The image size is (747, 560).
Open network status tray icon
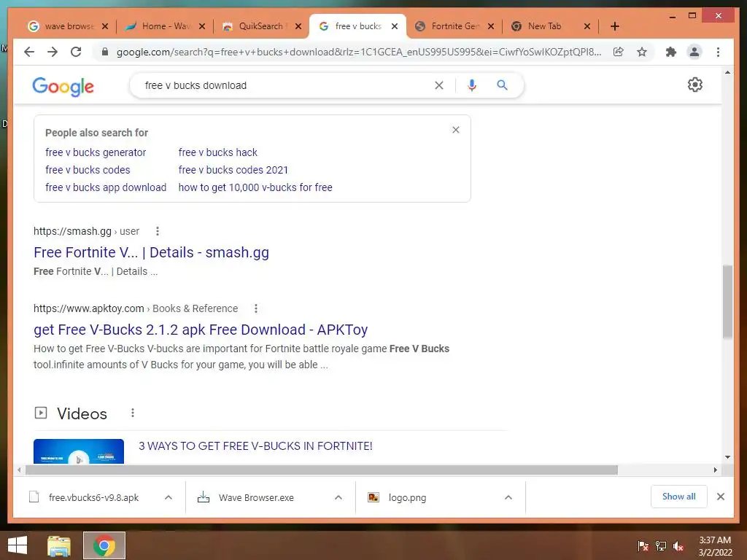coord(661,545)
